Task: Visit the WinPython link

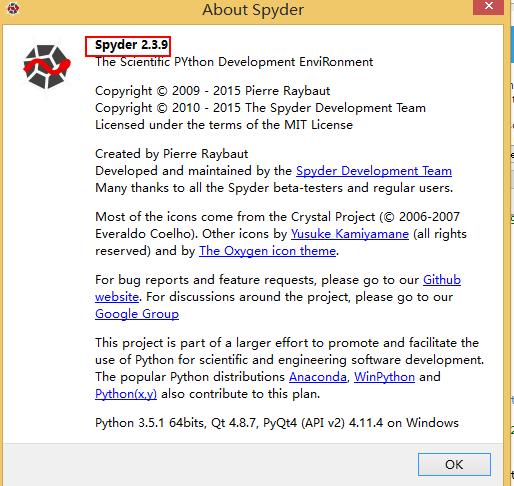Action: click(384, 377)
